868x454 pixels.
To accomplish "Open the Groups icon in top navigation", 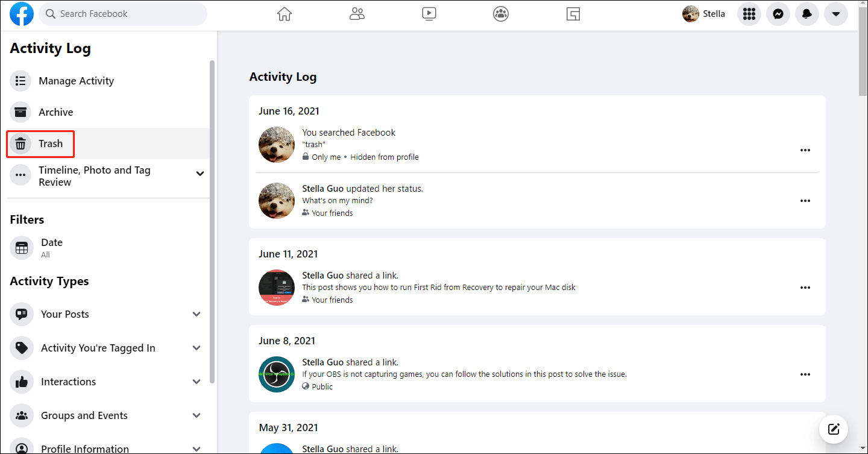I will point(501,14).
